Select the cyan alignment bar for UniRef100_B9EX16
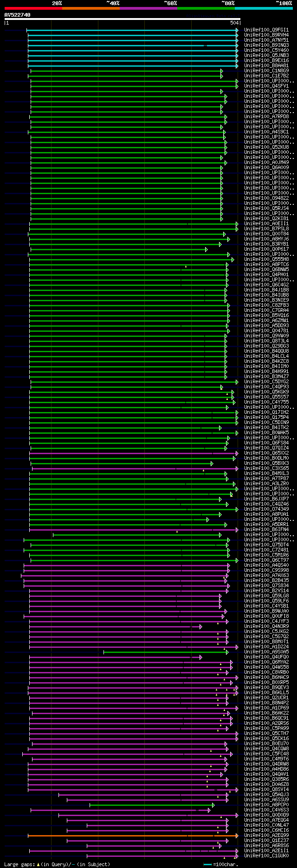297x868 pixels. (132, 61)
